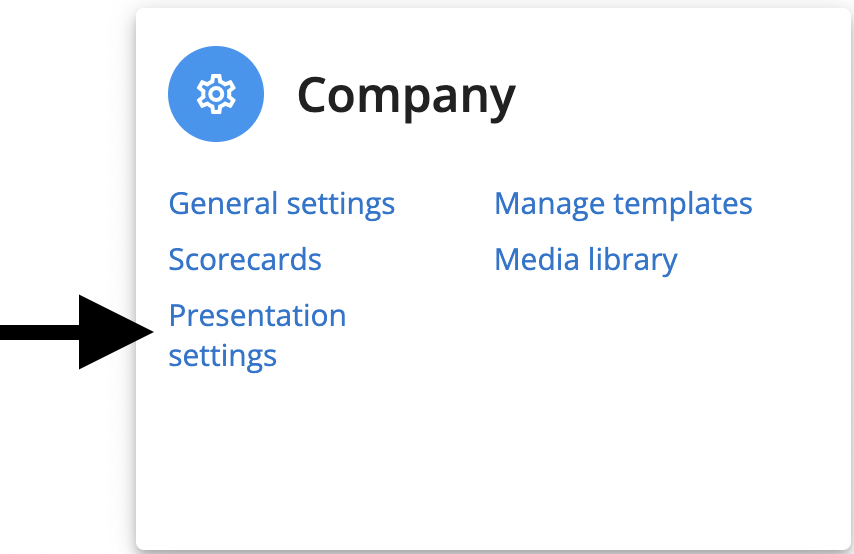Select Manage templates in the right column
Image resolution: width=854 pixels, height=554 pixels.
click(x=623, y=204)
